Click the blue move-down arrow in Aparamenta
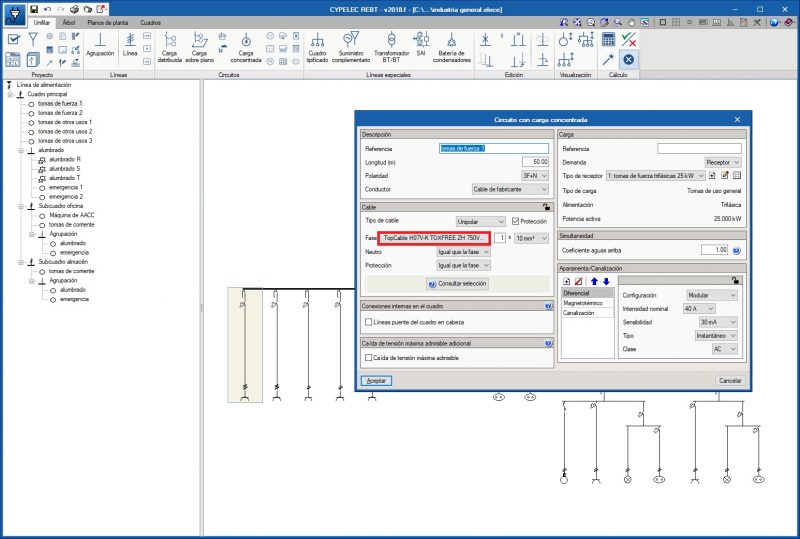The height and width of the screenshot is (539, 800). coord(606,281)
